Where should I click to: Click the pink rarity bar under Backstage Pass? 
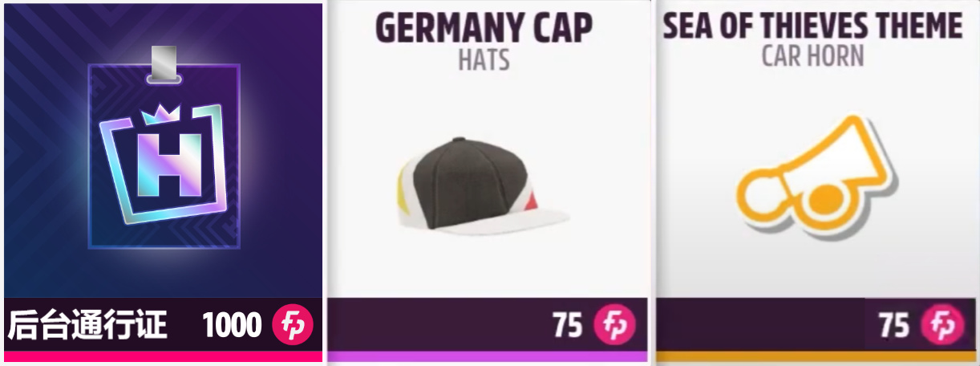click(x=163, y=356)
